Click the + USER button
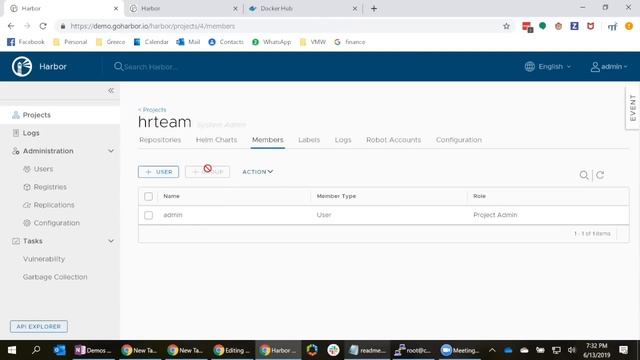 tap(158, 172)
